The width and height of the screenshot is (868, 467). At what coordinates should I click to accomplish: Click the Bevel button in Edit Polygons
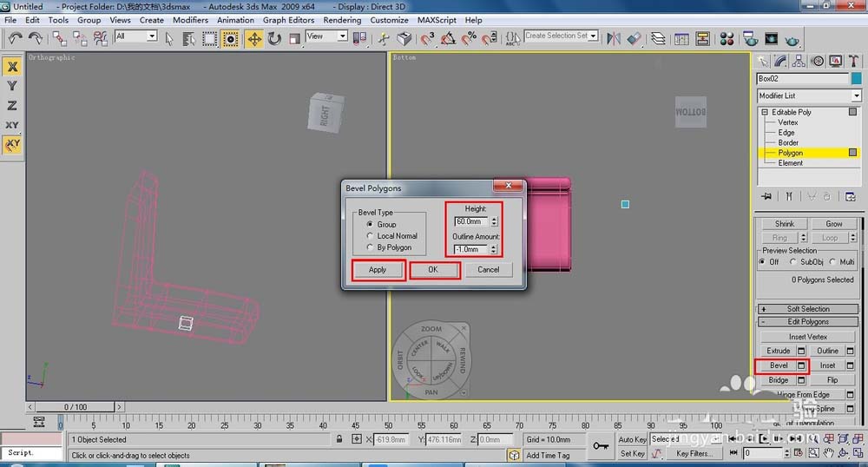[x=779, y=365]
